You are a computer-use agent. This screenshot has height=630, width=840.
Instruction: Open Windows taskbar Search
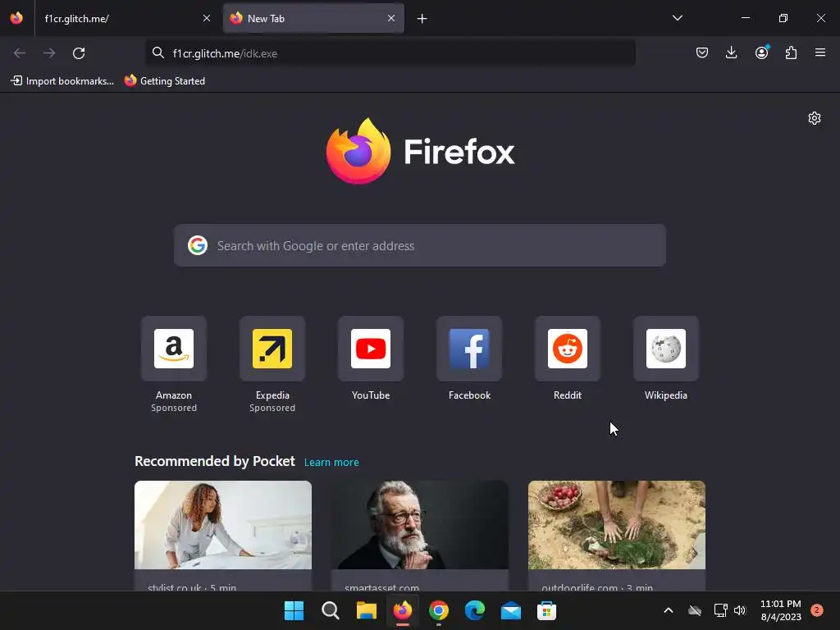(x=331, y=610)
